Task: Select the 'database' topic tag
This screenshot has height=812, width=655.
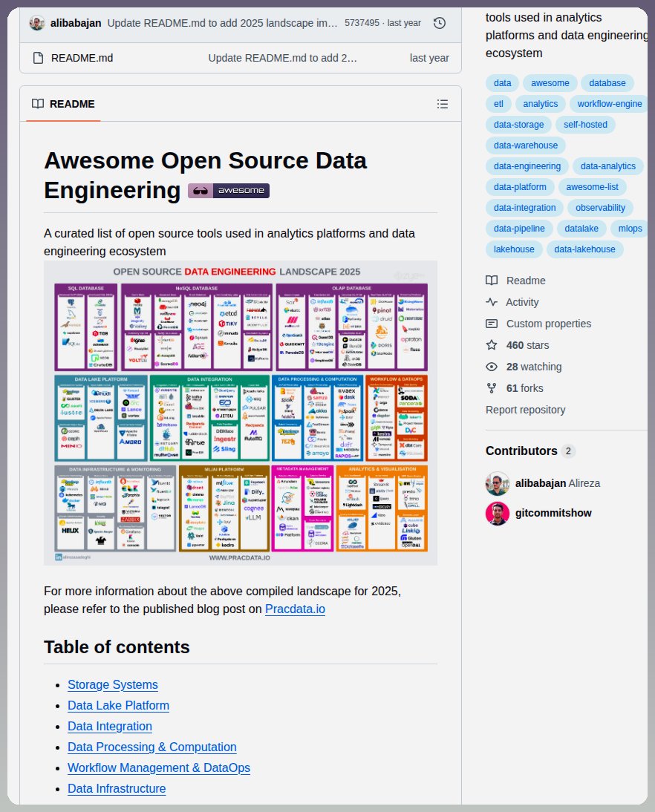Action: pyautogui.click(x=607, y=83)
